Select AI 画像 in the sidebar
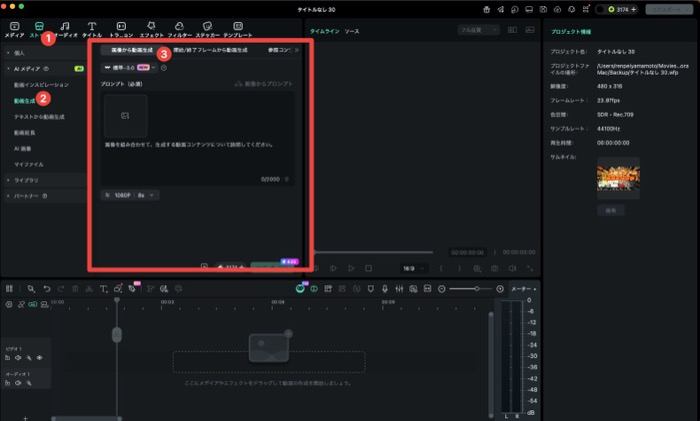700x421 pixels. (22, 148)
